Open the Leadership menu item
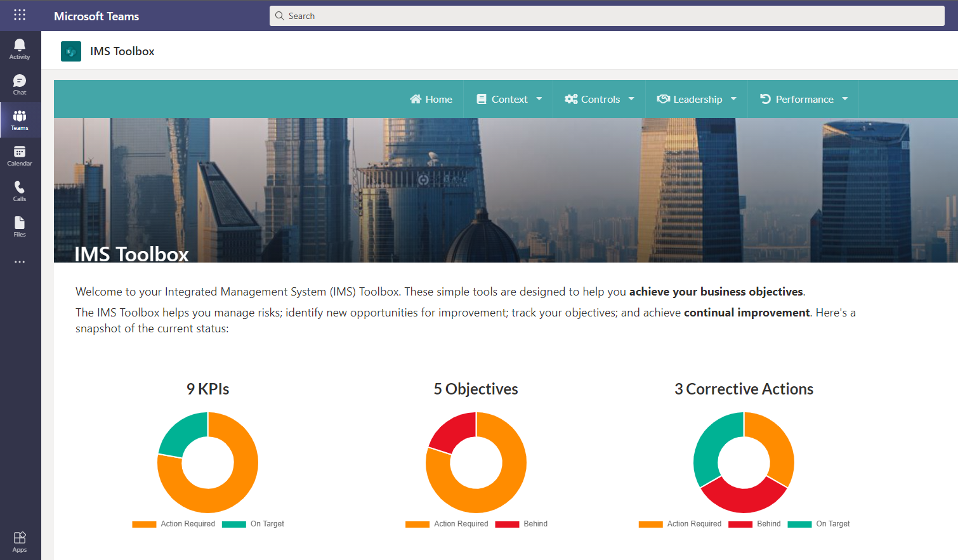 pos(697,99)
